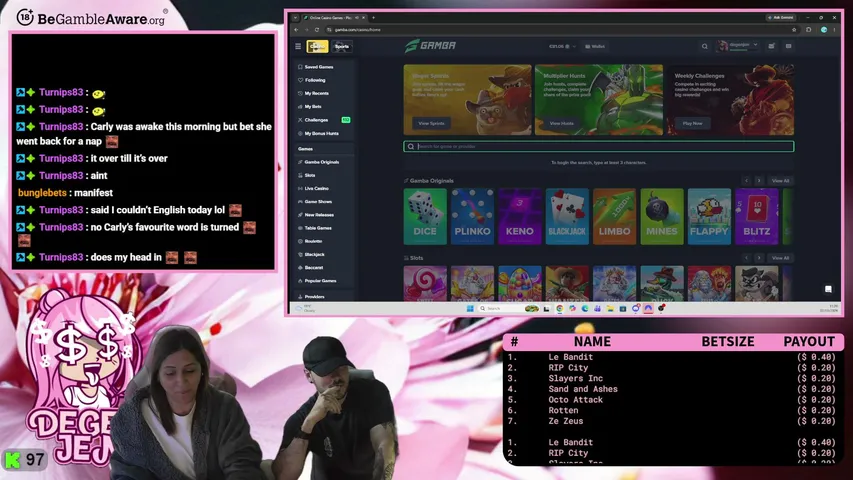
Task: Open the Blitz game thumbnail
Action: [x=756, y=217]
